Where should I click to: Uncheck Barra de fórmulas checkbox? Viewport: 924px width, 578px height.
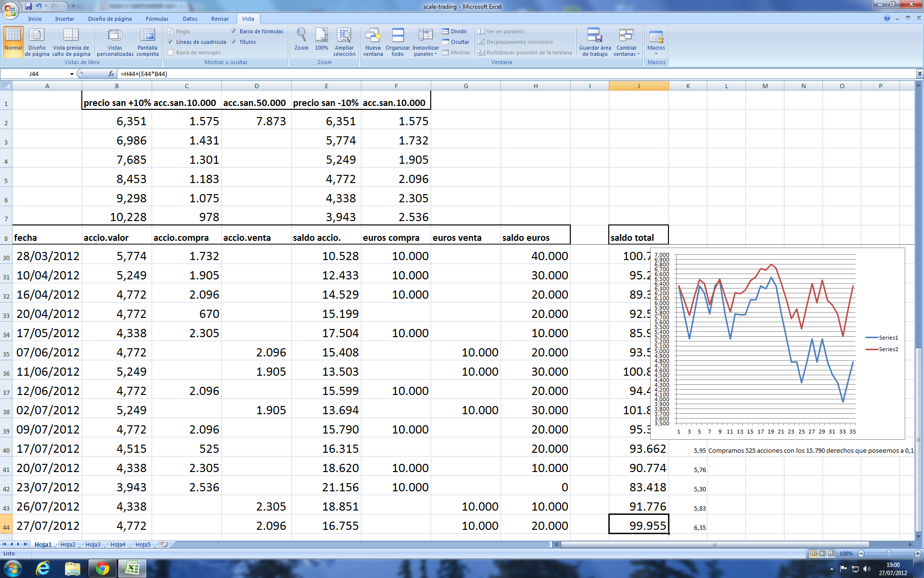pos(234,31)
